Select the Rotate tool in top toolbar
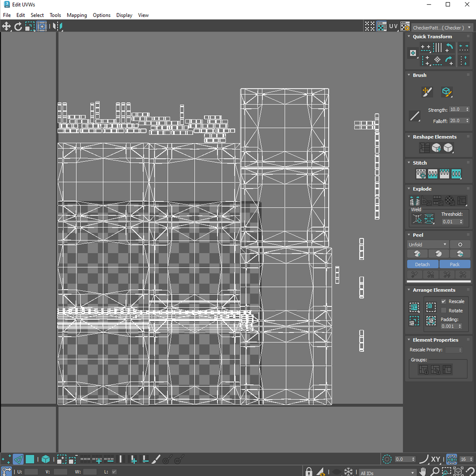Image resolution: width=476 pixels, height=476 pixels. click(x=18, y=26)
